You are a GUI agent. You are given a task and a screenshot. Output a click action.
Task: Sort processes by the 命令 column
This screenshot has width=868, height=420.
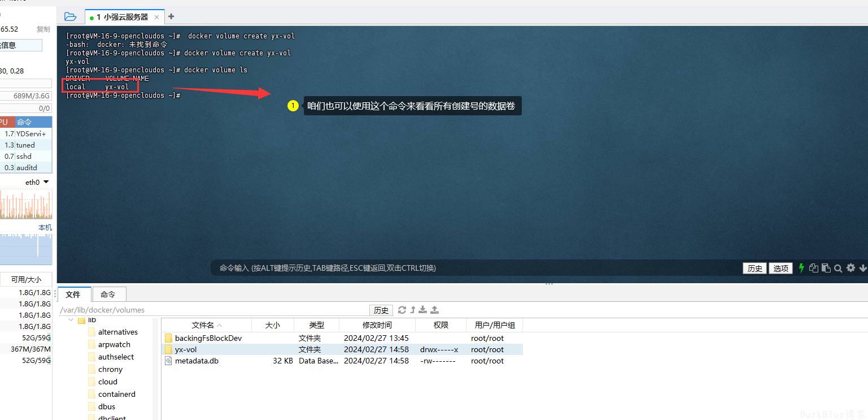pyautogui.click(x=33, y=122)
